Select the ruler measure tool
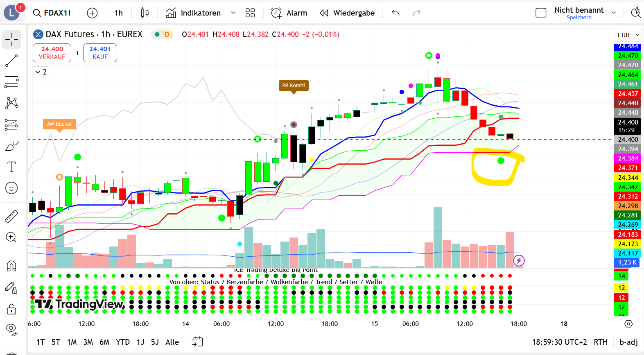The height and width of the screenshot is (355, 644). [x=11, y=216]
